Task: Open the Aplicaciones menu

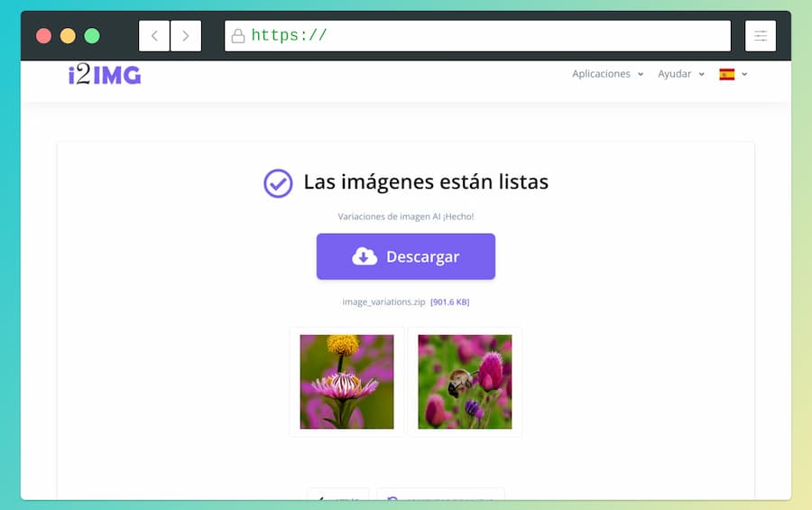Action: click(601, 74)
